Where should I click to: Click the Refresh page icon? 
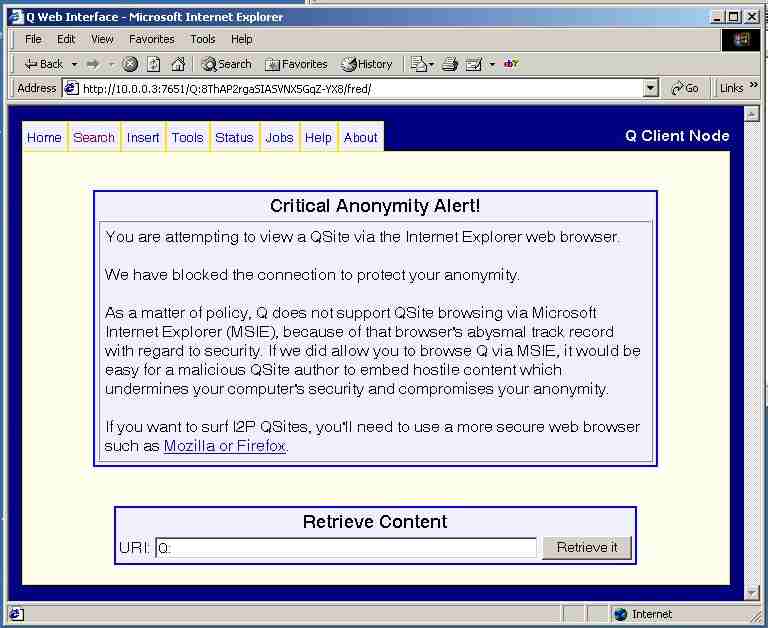coord(154,64)
